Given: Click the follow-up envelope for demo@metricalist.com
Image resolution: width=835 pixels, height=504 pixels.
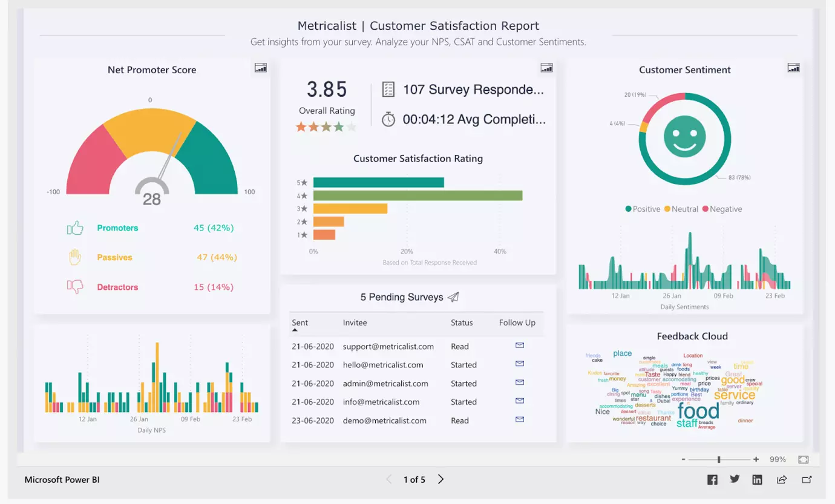Looking at the screenshot, I should (x=519, y=420).
